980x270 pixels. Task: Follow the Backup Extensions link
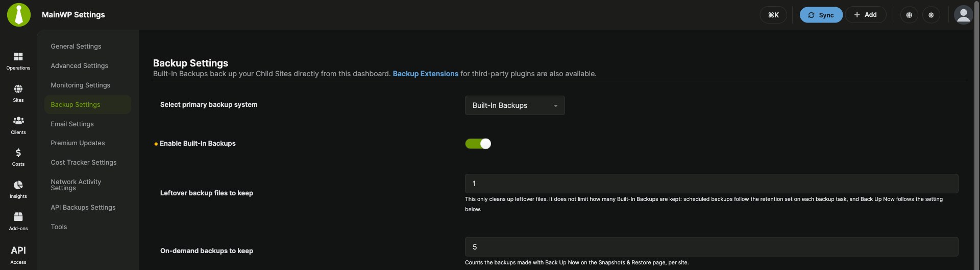pos(425,74)
